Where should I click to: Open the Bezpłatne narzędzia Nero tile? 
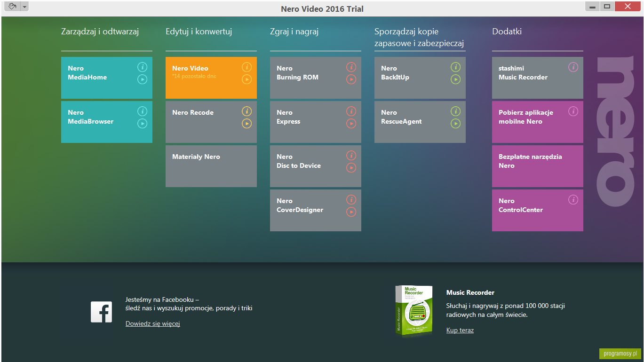point(538,166)
